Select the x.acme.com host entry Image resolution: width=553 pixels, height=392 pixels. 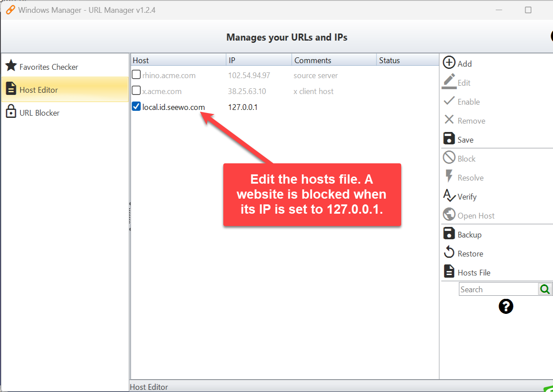pos(162,91)
